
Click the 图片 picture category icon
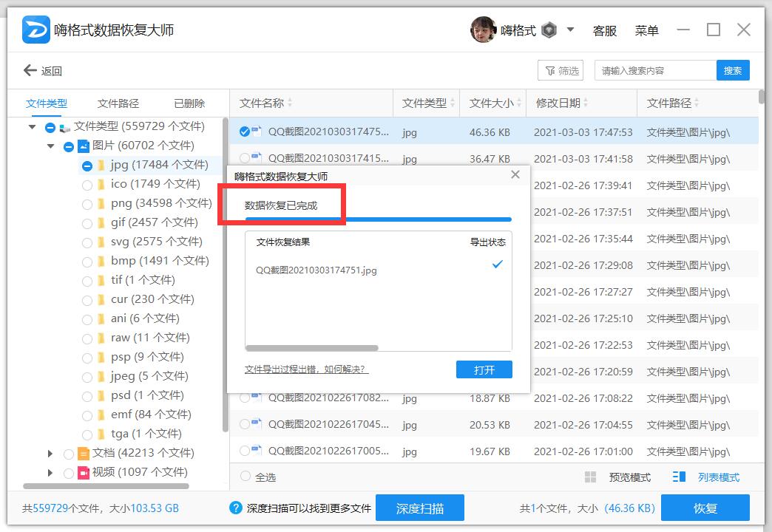pyautogui.click(x=84, y=146)
